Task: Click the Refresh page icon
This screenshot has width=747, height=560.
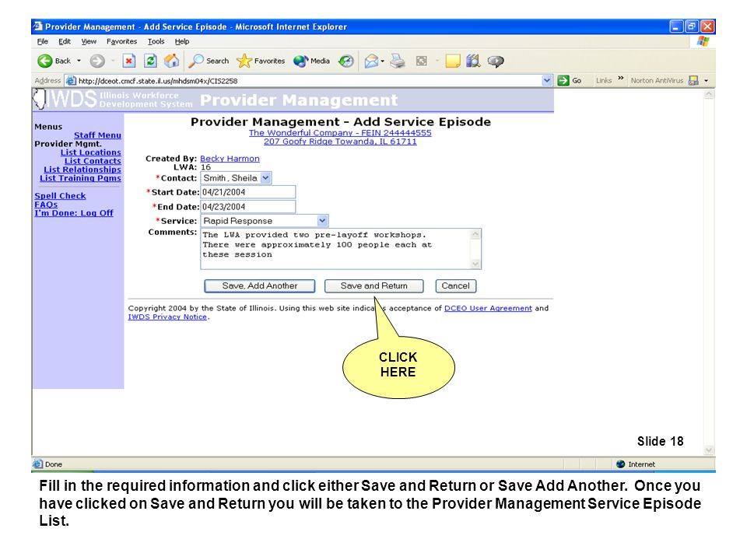Action: (x=150, y=61)
